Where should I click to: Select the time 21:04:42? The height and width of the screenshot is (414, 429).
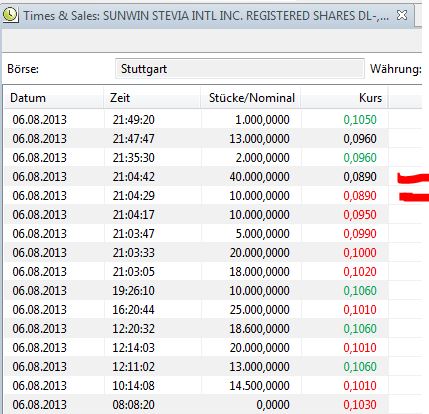click(134, 177)
